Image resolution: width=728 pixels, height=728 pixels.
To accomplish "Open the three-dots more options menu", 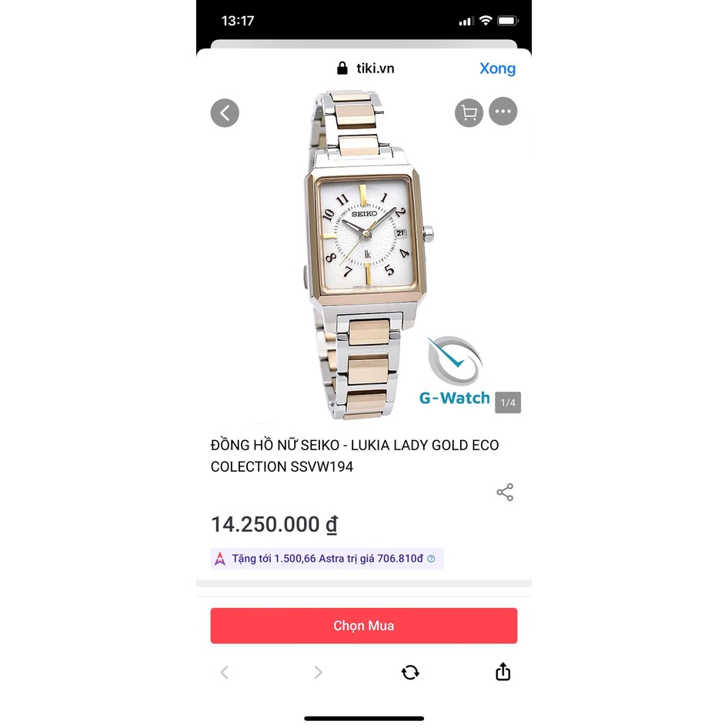I will (503, 112).
